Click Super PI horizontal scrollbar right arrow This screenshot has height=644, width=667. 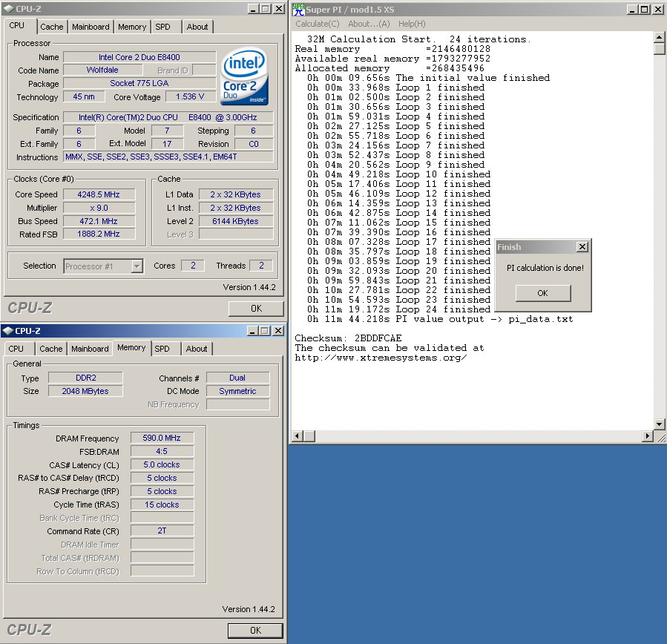648,436
